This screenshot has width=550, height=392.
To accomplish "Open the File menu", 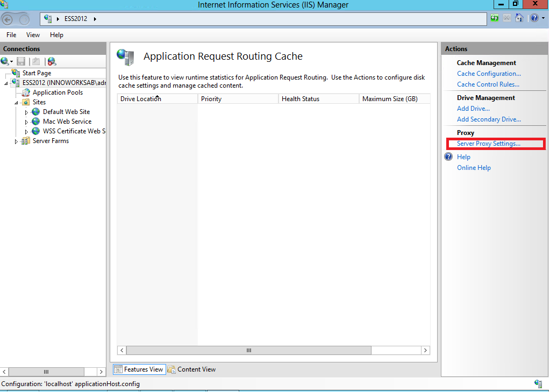I will tap(11, 35).
